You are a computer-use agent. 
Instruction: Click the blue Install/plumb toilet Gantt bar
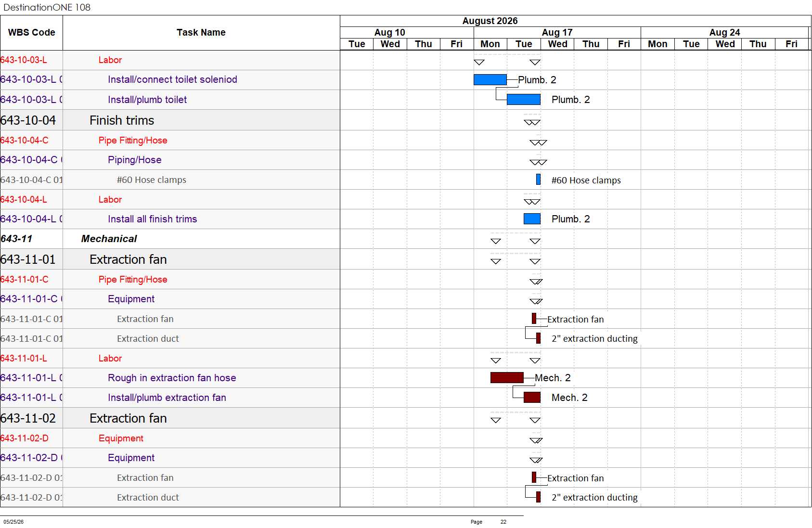pyautogui.click(x=524, y=100)
